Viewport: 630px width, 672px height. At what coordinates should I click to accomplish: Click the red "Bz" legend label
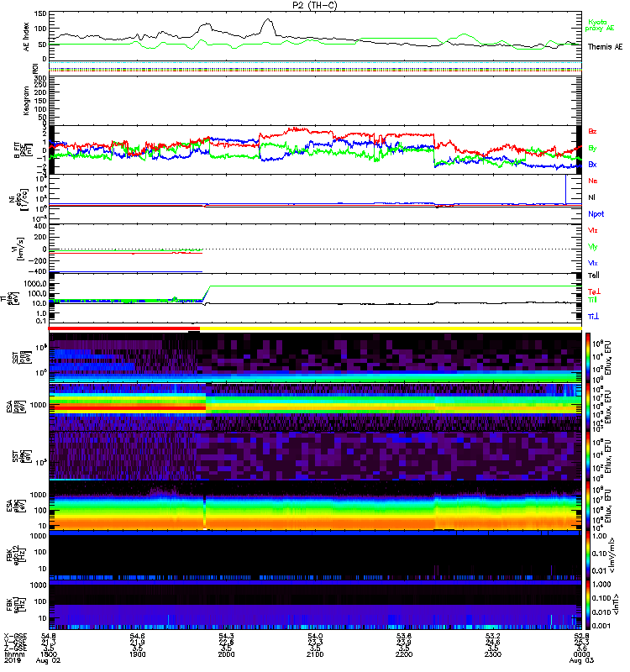tap(592, 131)
